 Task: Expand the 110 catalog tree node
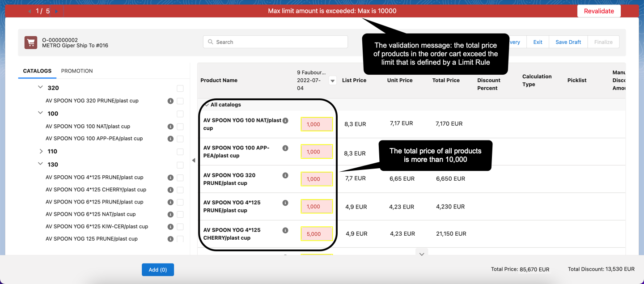point(41,151)
